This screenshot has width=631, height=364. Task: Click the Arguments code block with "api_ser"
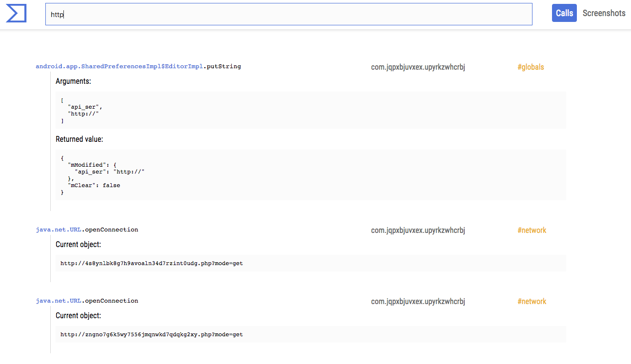311,110
